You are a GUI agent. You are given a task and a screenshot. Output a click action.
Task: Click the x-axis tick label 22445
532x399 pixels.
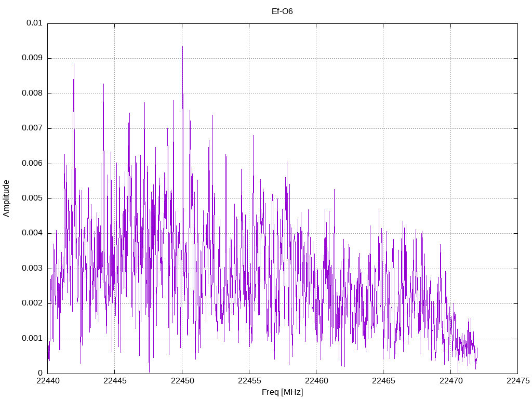click(115, 381)
